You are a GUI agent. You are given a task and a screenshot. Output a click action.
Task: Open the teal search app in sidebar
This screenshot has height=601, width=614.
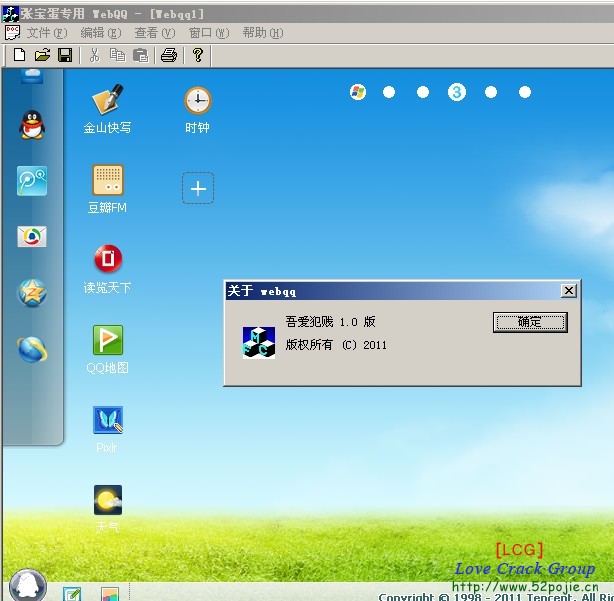point(32,180)
